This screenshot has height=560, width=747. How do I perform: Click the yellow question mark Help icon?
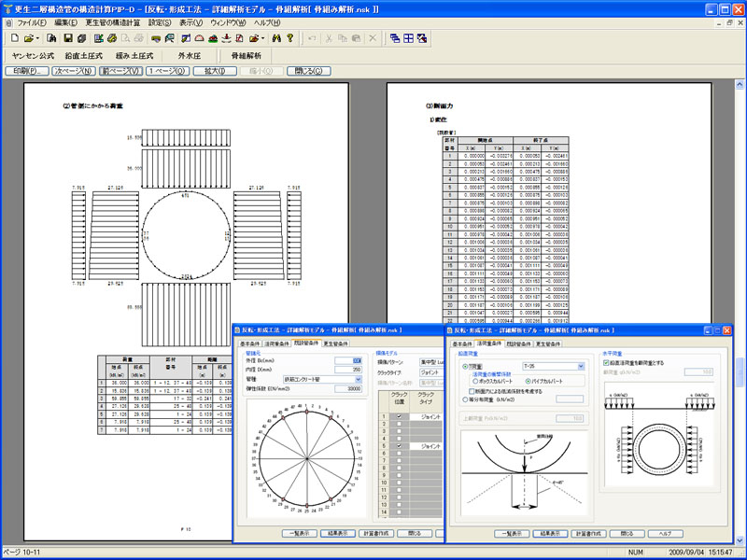[x=290, y=38]
